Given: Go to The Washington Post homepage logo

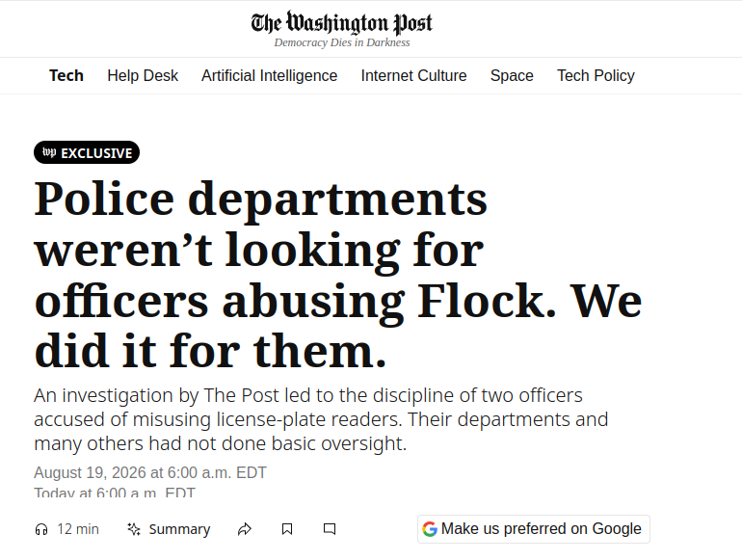Looking at the screenshot, I should click(342, 23).
